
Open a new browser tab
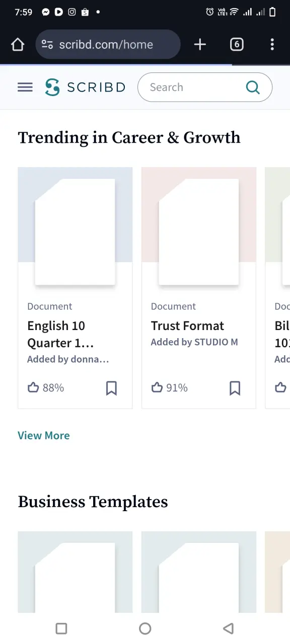(200, 44)
